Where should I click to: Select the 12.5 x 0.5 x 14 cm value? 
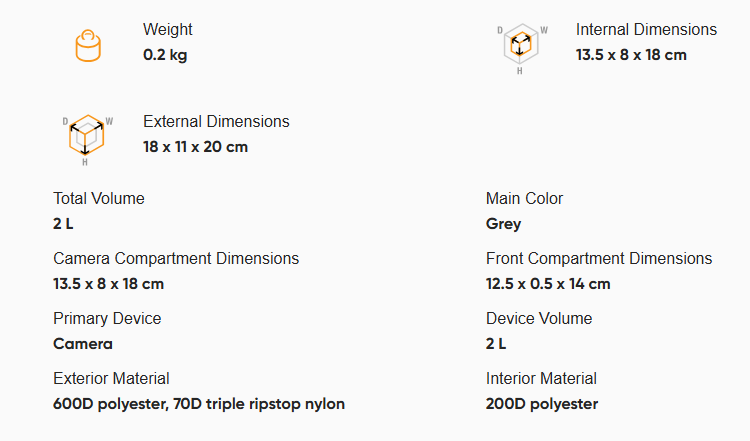tap(548, 284)
